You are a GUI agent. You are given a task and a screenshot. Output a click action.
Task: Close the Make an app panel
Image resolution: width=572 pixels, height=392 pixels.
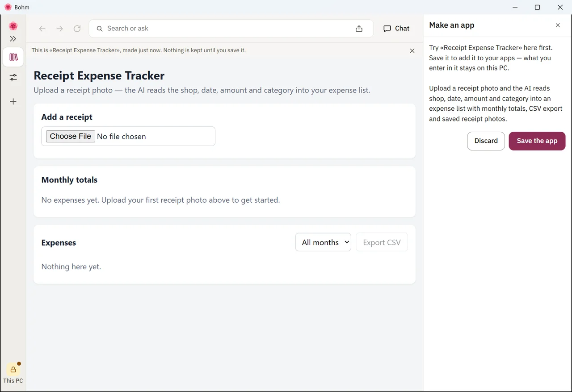(x=558, y=25)
